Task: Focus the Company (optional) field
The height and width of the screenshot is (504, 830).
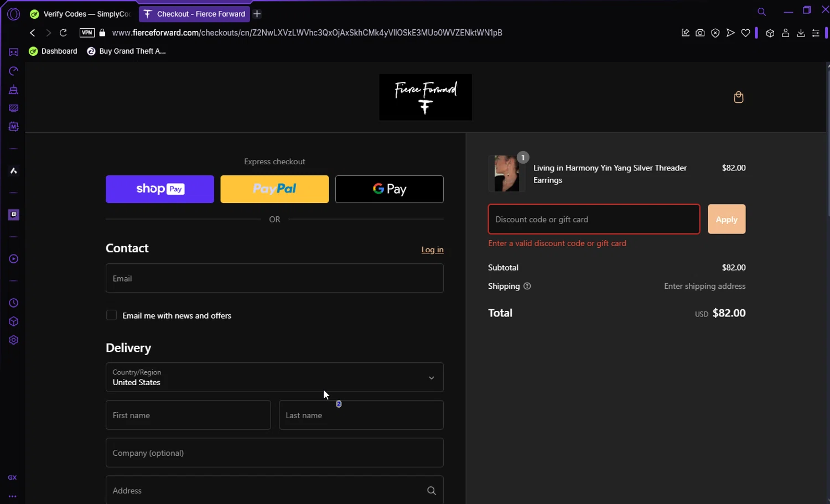Action: [274, 453]
